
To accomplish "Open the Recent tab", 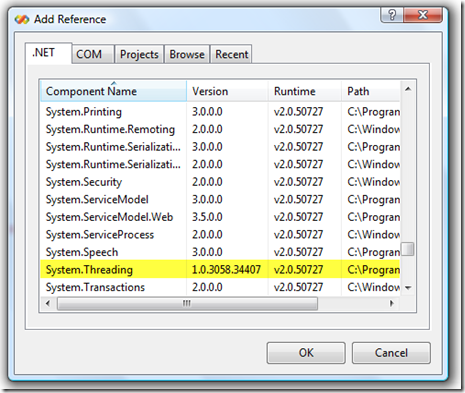I will [x=231, y=54].
